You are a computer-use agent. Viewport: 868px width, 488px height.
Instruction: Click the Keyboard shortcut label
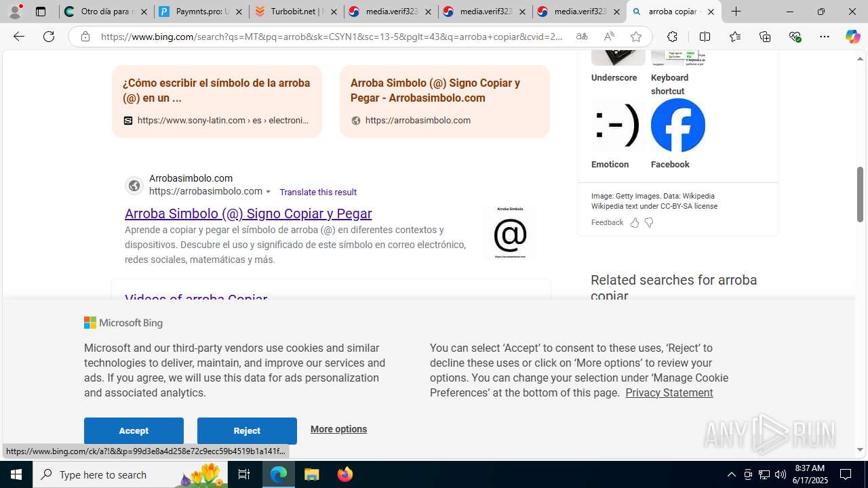point(669,85)
